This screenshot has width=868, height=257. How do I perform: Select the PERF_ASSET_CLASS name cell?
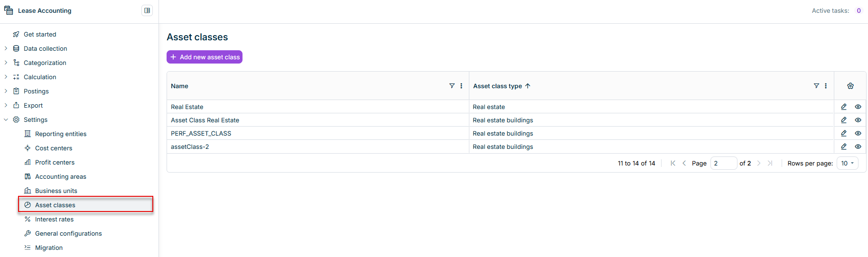coord(318,133)
